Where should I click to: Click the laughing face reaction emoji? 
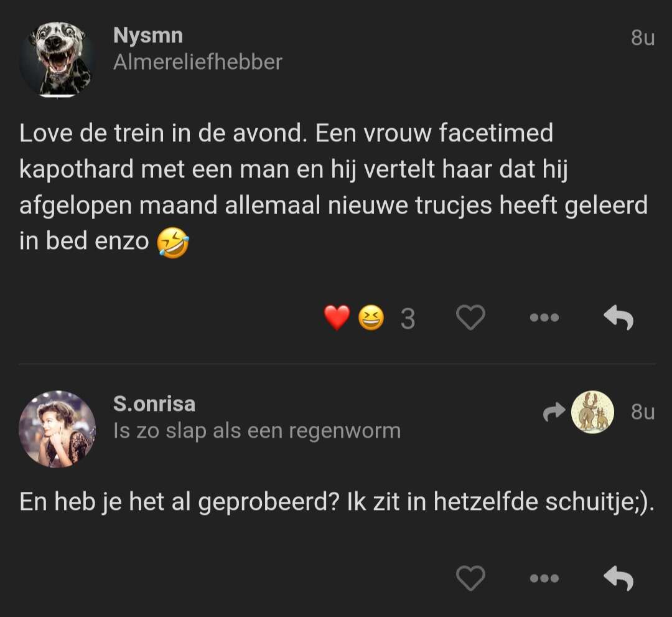[371, 318]
